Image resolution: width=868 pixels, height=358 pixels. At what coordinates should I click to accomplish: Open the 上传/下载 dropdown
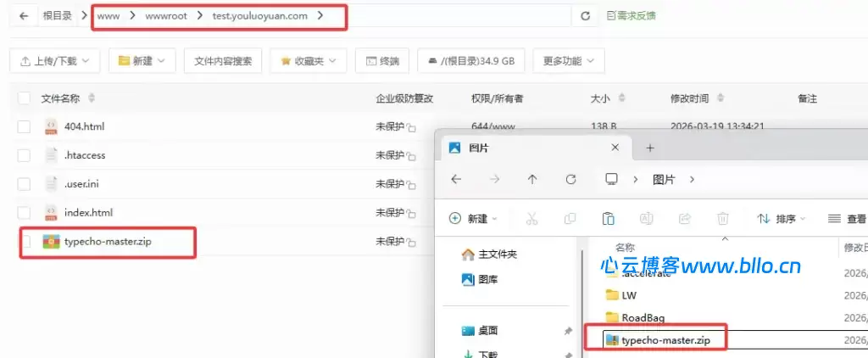tap(54, 61)
